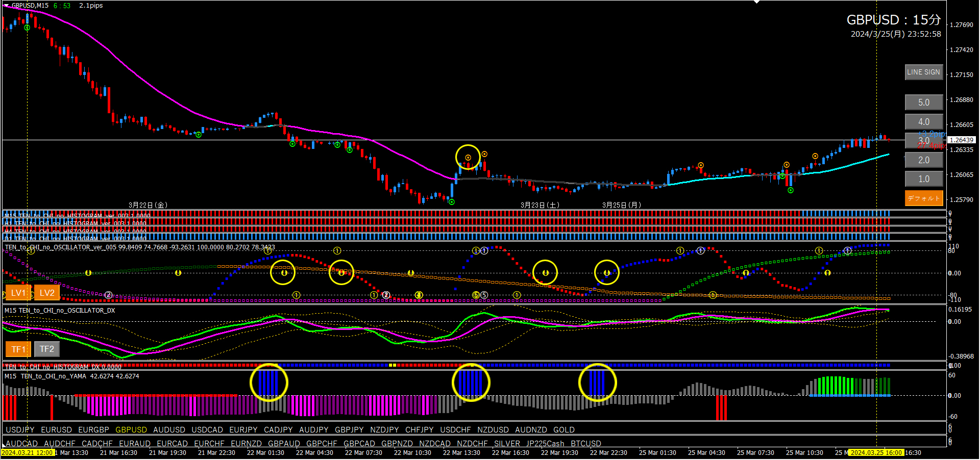Select the 4.0 level button

coord(923,122)
